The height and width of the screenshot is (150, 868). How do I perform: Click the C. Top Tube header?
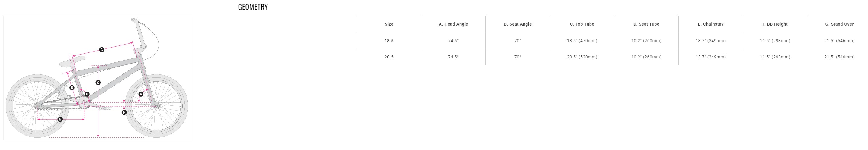[582, 24]
